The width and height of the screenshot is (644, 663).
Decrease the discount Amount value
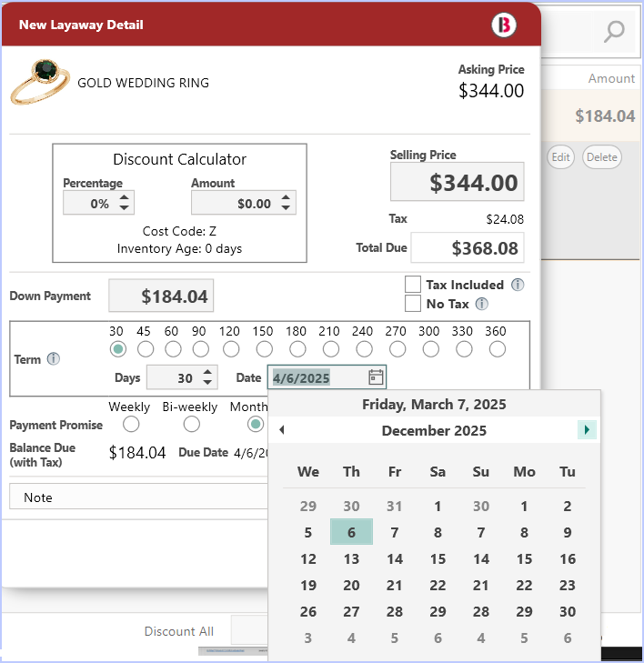pos(286,207)
